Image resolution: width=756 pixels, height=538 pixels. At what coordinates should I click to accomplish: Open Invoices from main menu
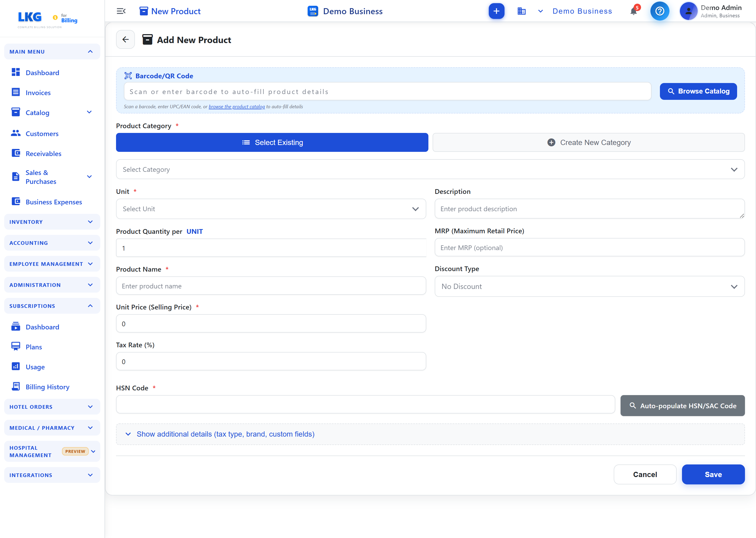tap(38, 93)
